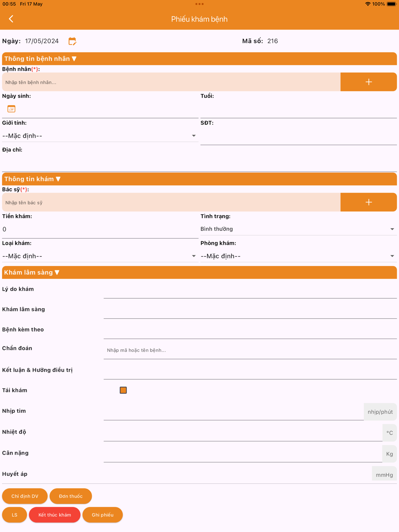Toggle the Tái khám checkbox
This screenshot has width=399, height=532.
[123, 390]
